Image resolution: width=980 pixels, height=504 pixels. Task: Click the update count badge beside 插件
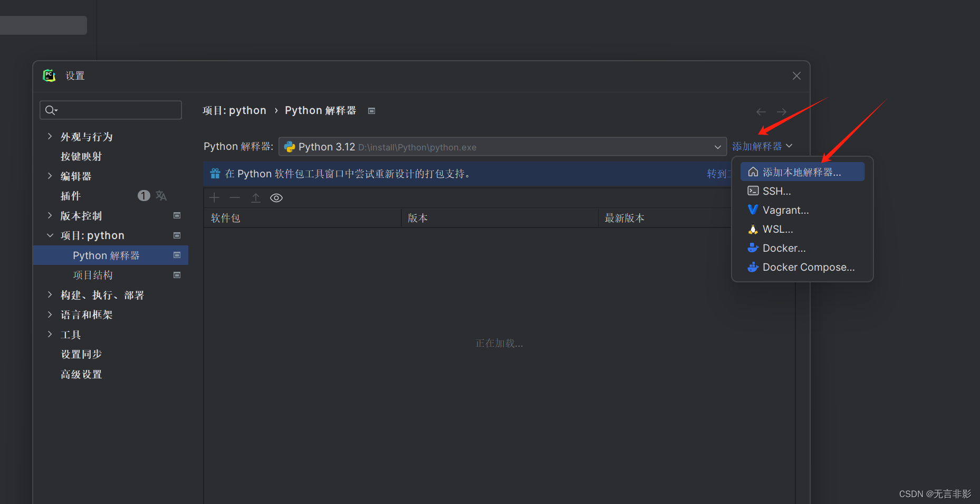[143, 196]
